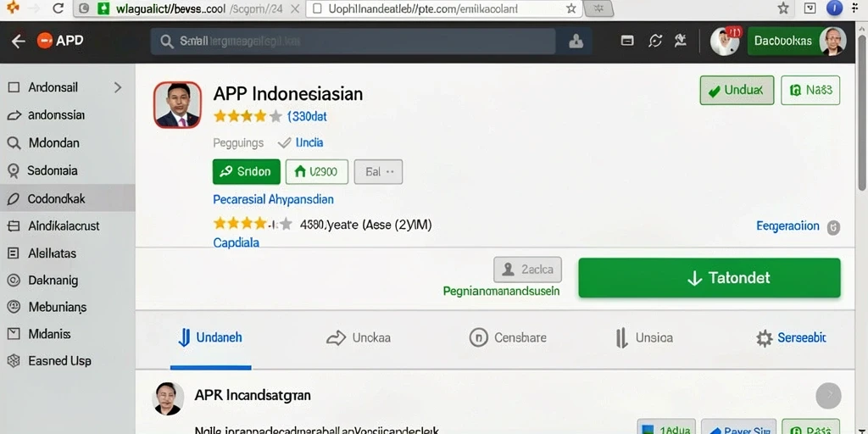
Task: Expand the Andonsail chevron arrow
Action: tap(117, 87)
